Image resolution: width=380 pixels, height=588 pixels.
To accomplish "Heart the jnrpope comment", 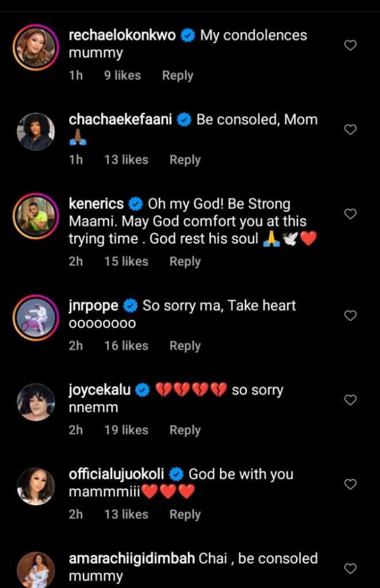I will click(350, 315).
